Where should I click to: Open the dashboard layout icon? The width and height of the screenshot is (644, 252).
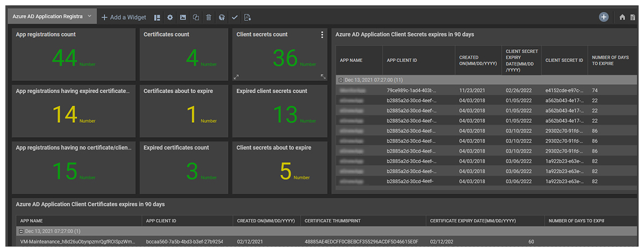pos(157,17)
